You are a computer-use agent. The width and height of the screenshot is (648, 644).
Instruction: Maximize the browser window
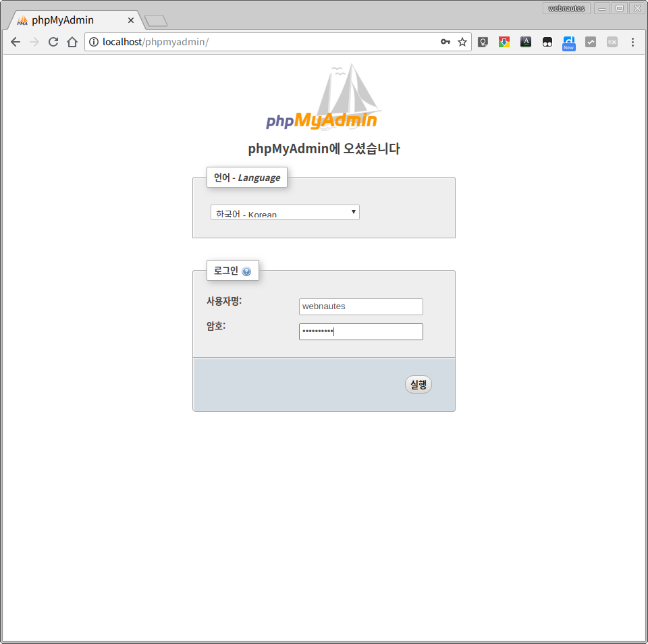(620, 8)
